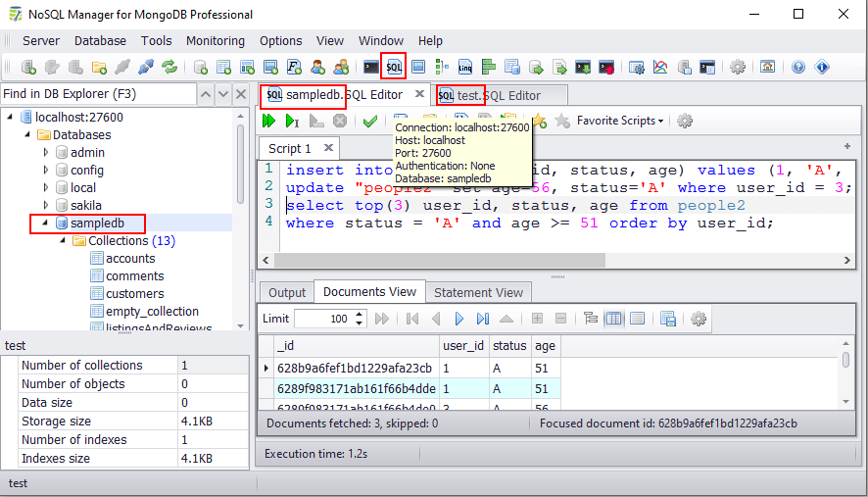
Task: Switch results to text view mode
Action: (637, 319)
